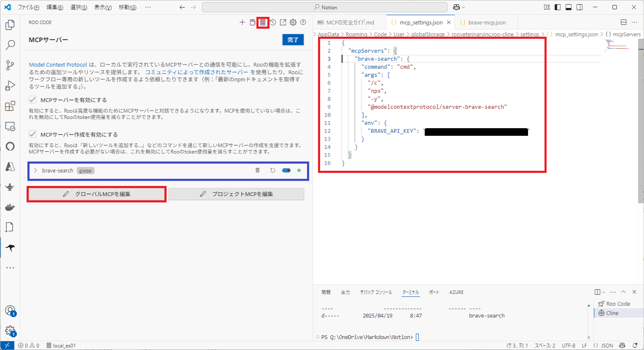Open notifications bell in status bar

635,345
